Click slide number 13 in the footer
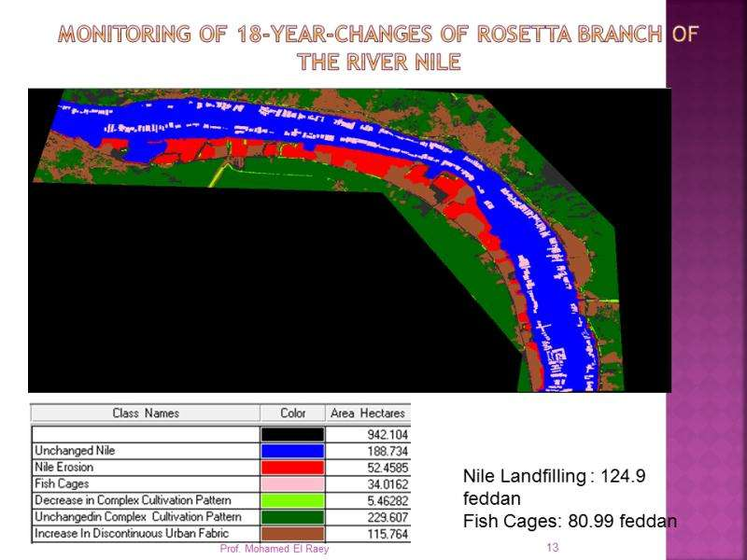747x560 pixels. pos(552,549)
